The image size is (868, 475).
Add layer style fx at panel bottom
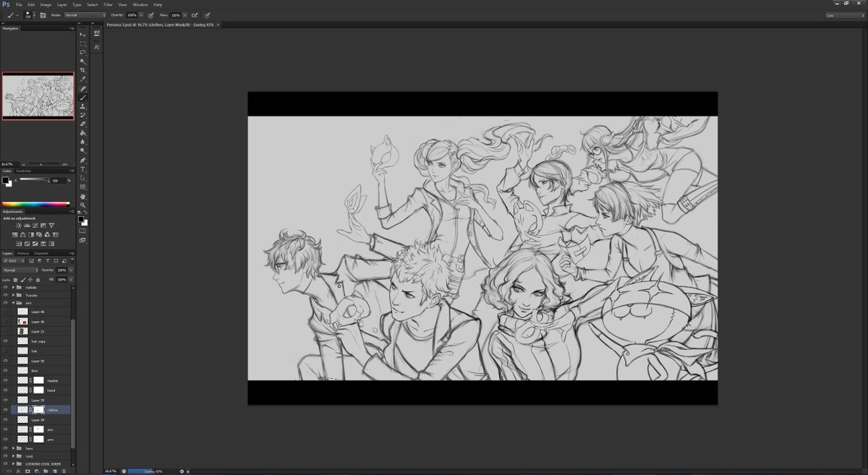click(19, 471)
